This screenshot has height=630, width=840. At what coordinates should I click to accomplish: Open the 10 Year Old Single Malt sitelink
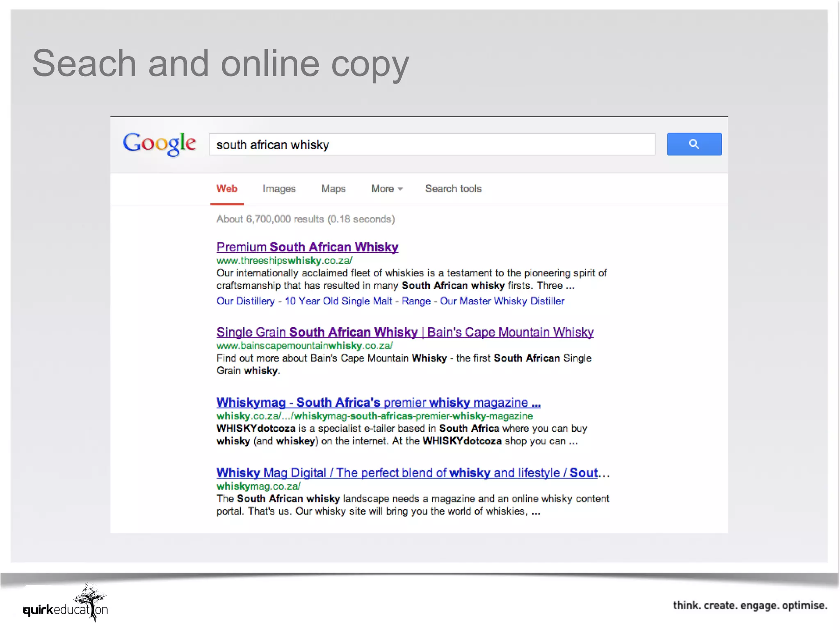pyautogui.click(x=338, y=301)
